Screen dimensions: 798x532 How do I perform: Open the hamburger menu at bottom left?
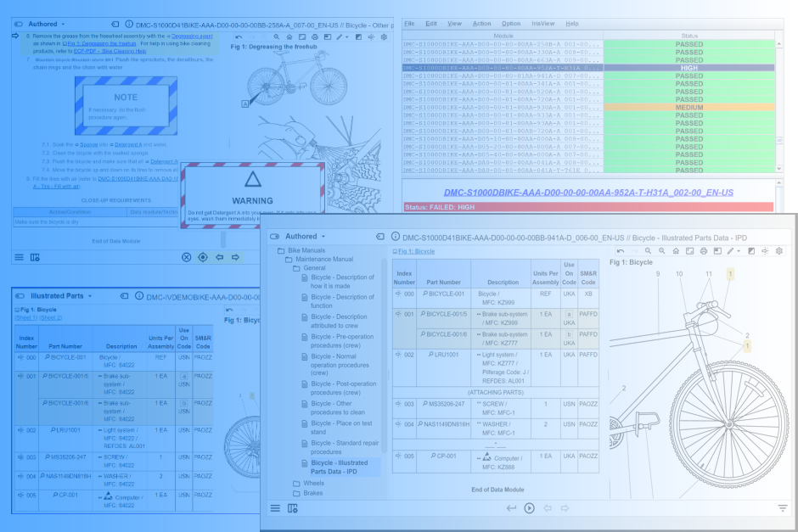click(273, 507)
